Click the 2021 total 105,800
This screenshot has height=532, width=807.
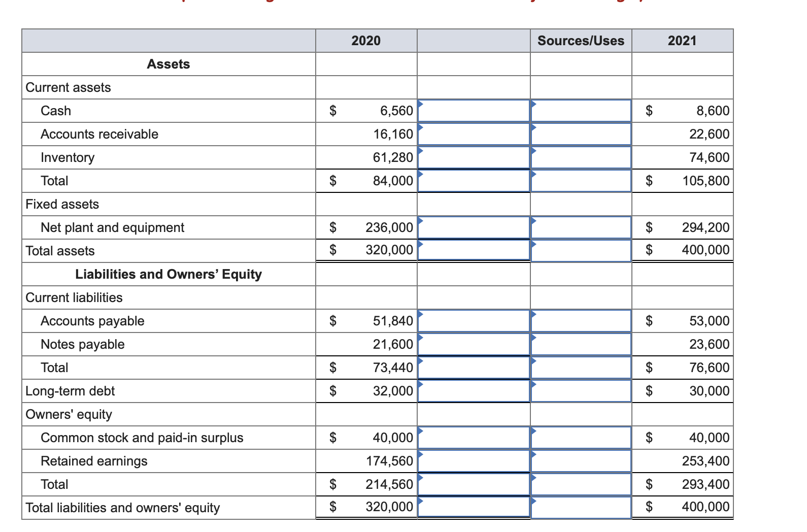pos(706,181)
